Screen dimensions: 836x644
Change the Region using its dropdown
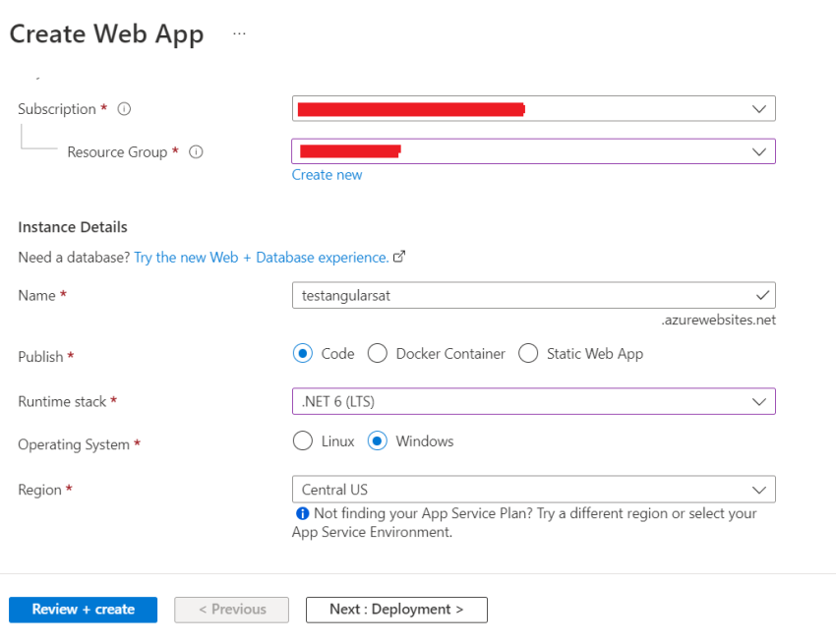tap(758, 489)
